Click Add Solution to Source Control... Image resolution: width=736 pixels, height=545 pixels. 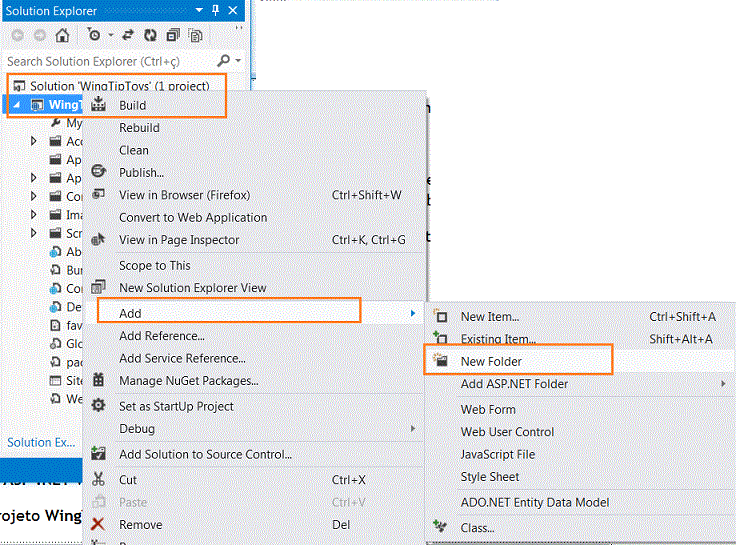click(206, 454)
